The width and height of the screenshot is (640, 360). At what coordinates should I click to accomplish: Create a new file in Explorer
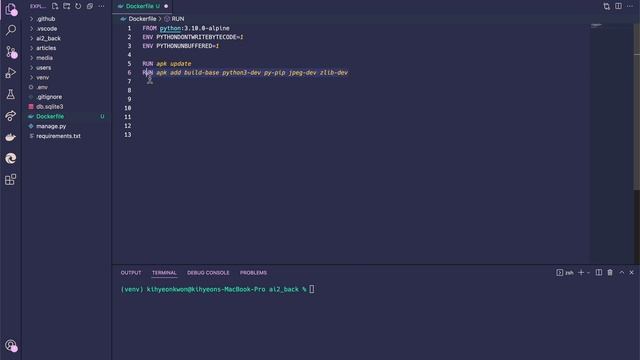click(55, 6)
